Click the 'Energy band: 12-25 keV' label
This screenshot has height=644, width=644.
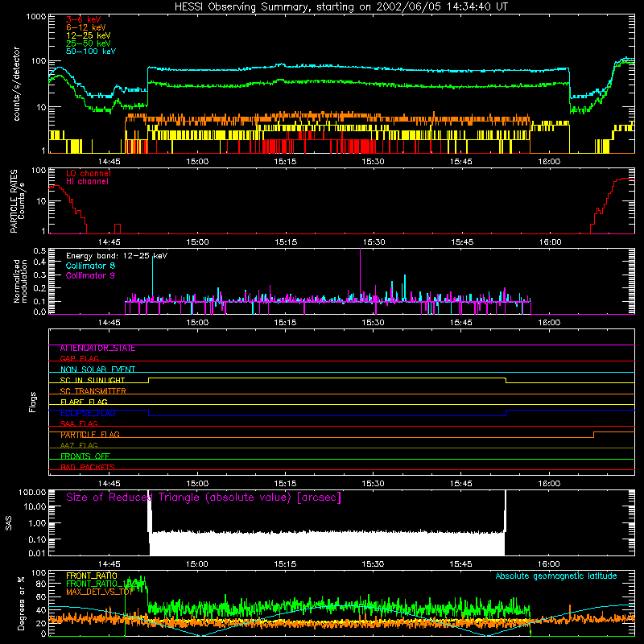point(117,256)
